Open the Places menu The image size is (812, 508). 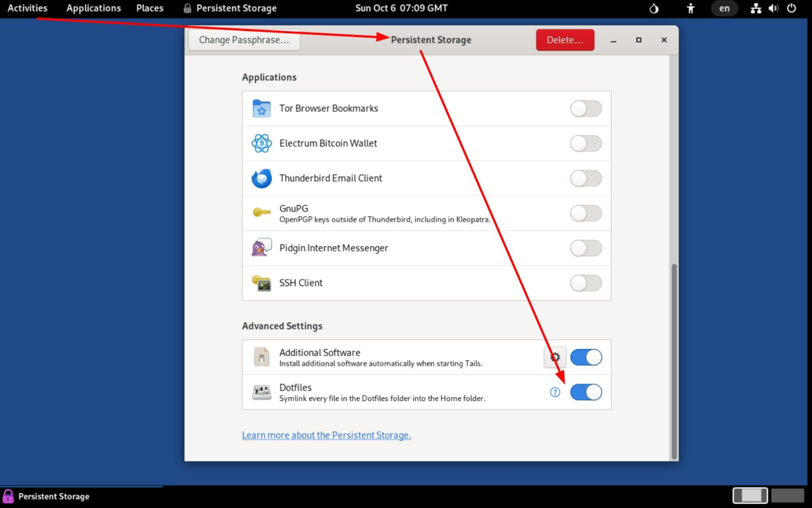point(149,8)
